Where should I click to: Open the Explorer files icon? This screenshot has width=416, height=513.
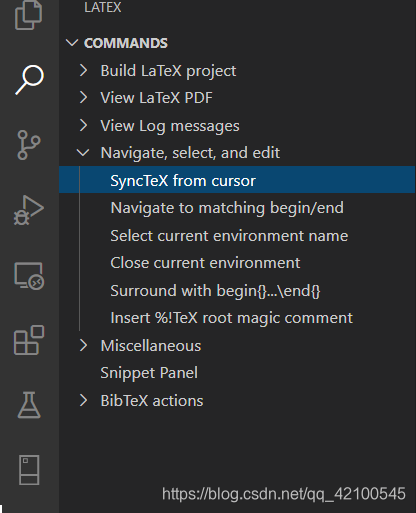(x=29, y=15)
